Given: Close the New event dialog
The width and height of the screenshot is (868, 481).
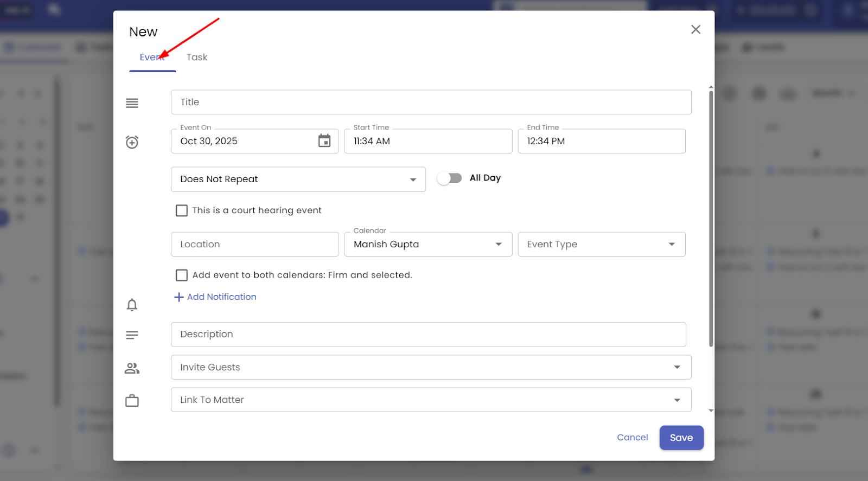Looking at the screenshot, I should click(695, 29).
